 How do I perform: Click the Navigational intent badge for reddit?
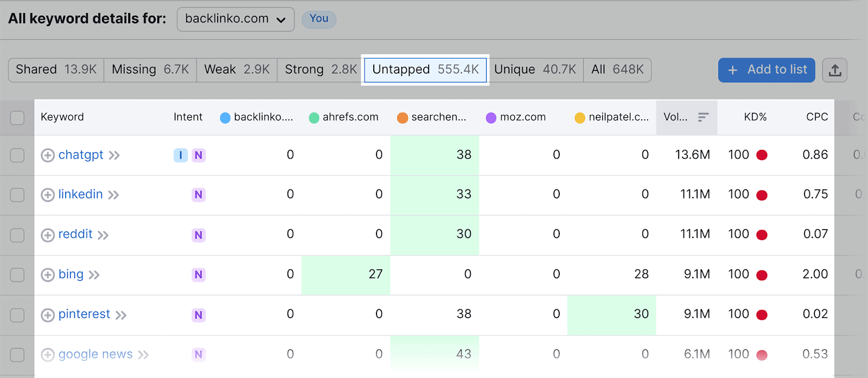199,235
